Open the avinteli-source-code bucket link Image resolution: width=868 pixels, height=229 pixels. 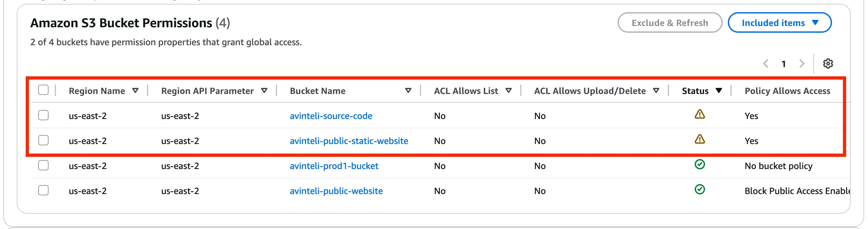(x=331, y=116)
